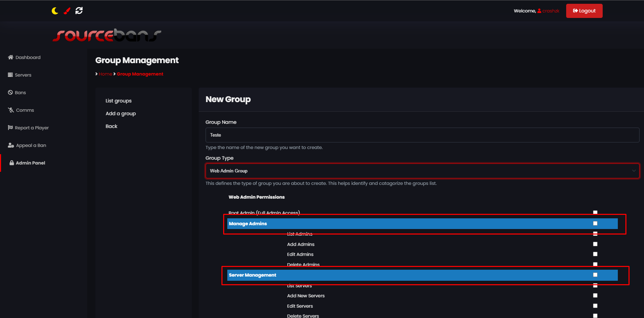Check Root Admin full access checkbox
The height and width of the screenshot is (318, 644).
[595, 212]
